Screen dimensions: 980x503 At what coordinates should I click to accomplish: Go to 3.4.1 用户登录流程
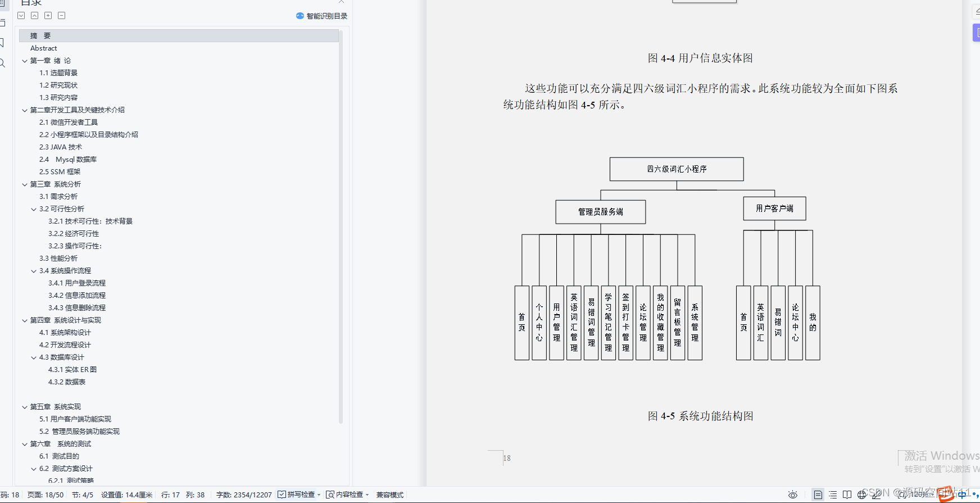pyautogui.click(x=77, y=283)
